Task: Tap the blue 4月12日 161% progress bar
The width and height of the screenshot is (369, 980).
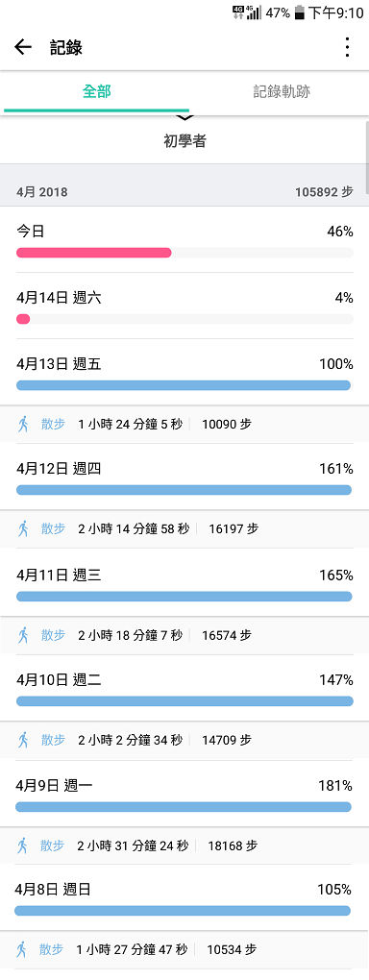Action: coord(184,490)
